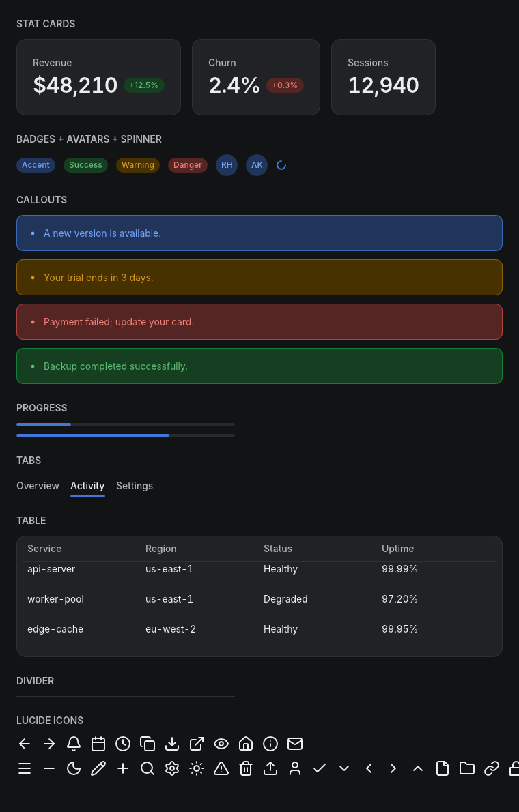Click the info circle icon

click(x=270, y=744)
